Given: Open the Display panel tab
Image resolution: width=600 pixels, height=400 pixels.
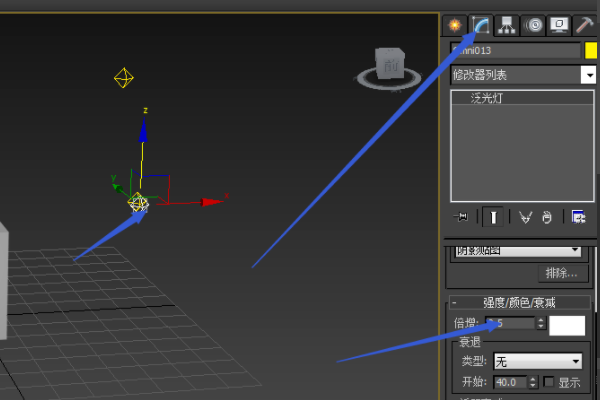Looking at the screenshot, I should pos(560,24).
